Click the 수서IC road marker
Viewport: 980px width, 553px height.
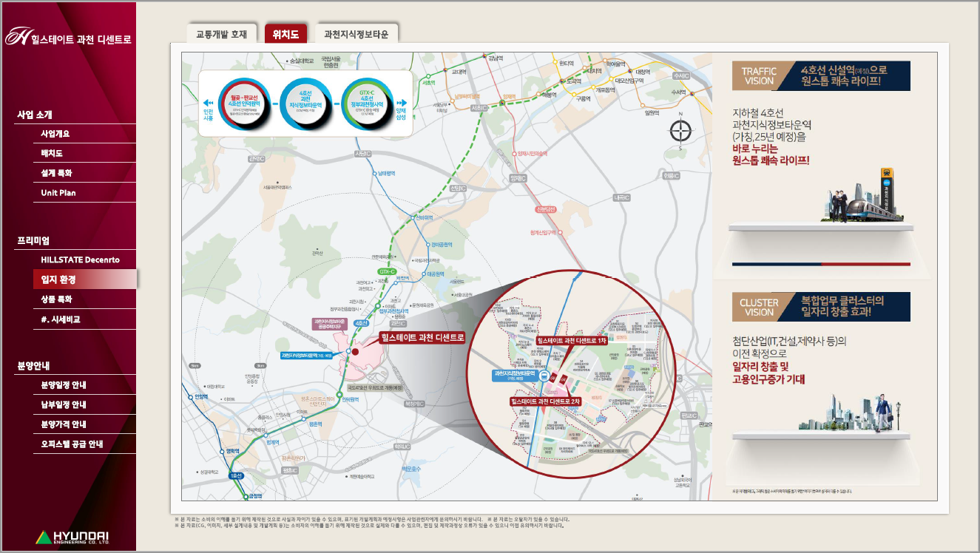coord(681,76)
